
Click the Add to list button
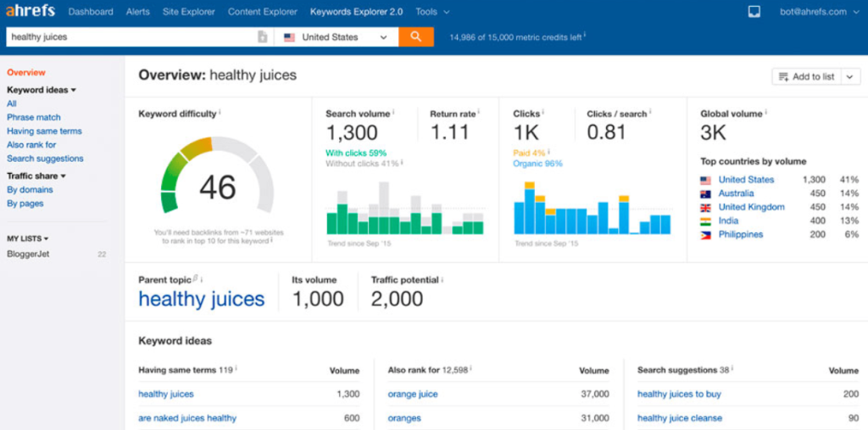pyautogui.click(x=807, y=77)
